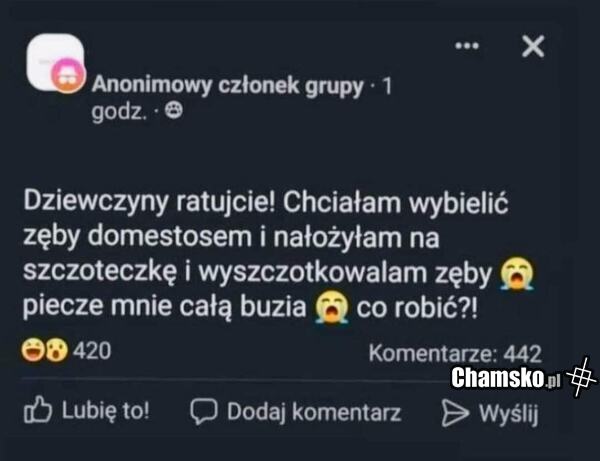The height and width of the screenshot is (461, 600).
Task: Close the post with the X button
Action: click(x=533, y=46)
